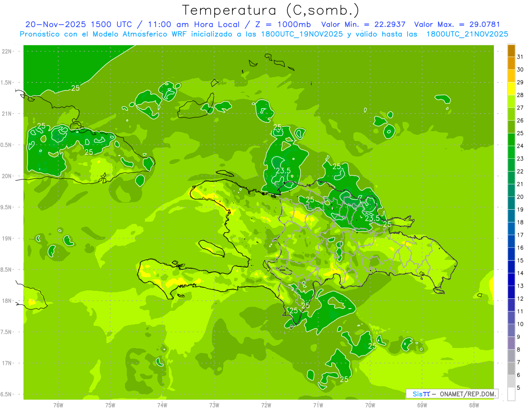The width and height of the screenshot is (532, 411).
Task: Click the "76W" longitude axis label
Action: pos(58,405)
